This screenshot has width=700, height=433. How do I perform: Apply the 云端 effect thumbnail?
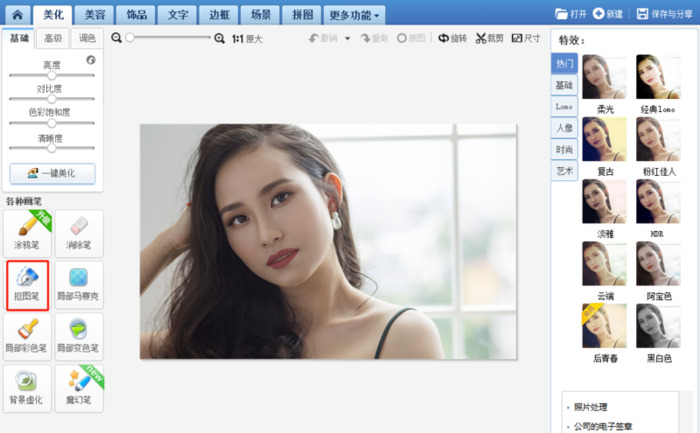coord(604,263)
